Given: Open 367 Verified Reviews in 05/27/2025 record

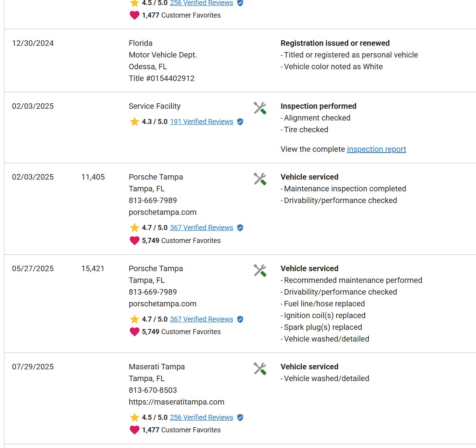Looking at the screenshot, I should tap(201, 319).
